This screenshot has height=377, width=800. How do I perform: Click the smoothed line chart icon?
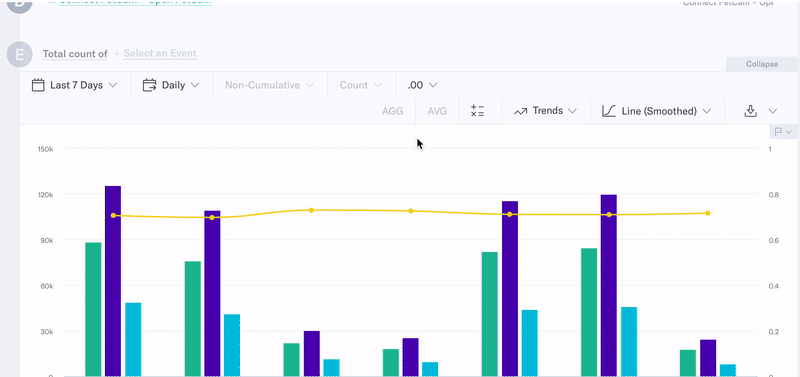[609, 111]
